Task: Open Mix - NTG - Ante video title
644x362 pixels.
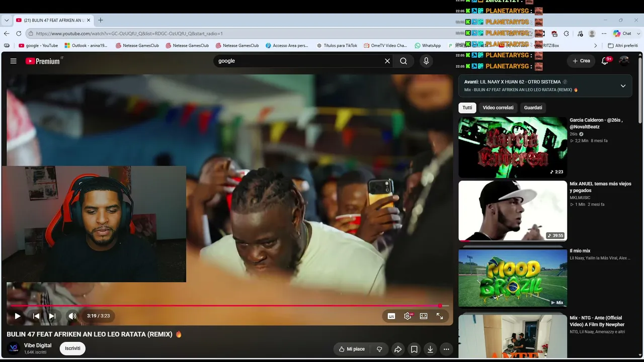Action: click(x=597, y=321)
